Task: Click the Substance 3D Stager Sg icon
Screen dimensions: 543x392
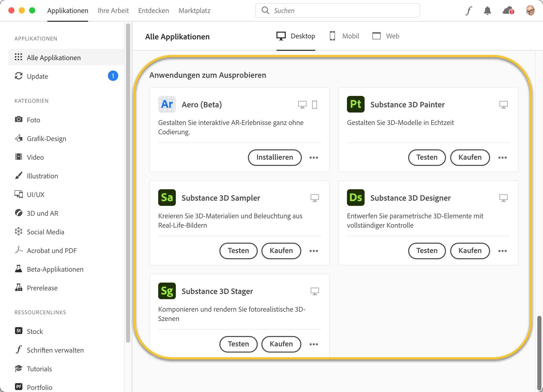Action: click(167, 291)
